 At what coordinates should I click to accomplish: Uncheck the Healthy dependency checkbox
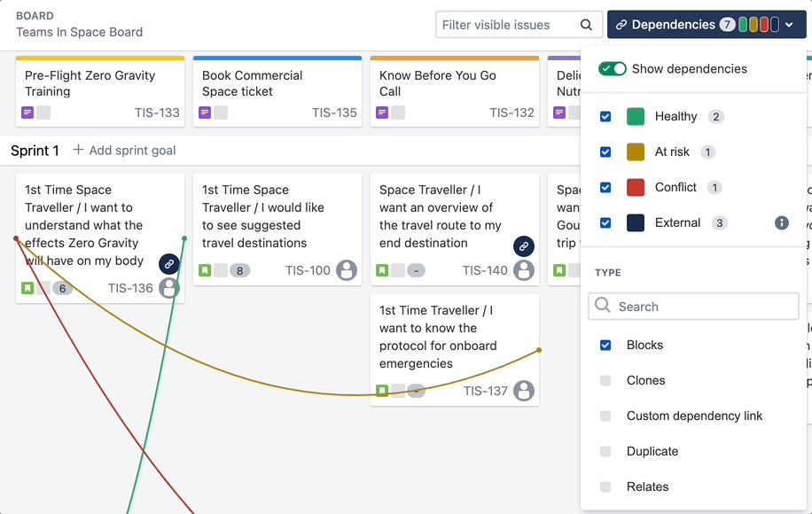coord(605,116)
